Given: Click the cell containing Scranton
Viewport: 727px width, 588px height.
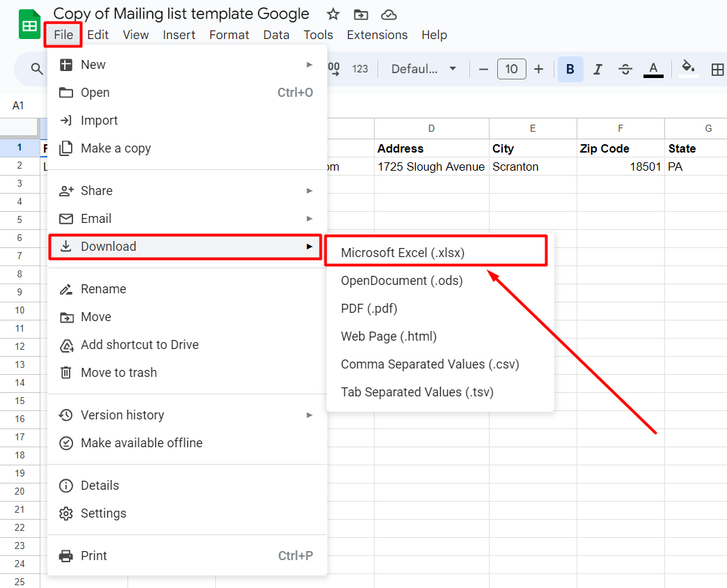Looking at the screenshot, I should pos(533,167).
